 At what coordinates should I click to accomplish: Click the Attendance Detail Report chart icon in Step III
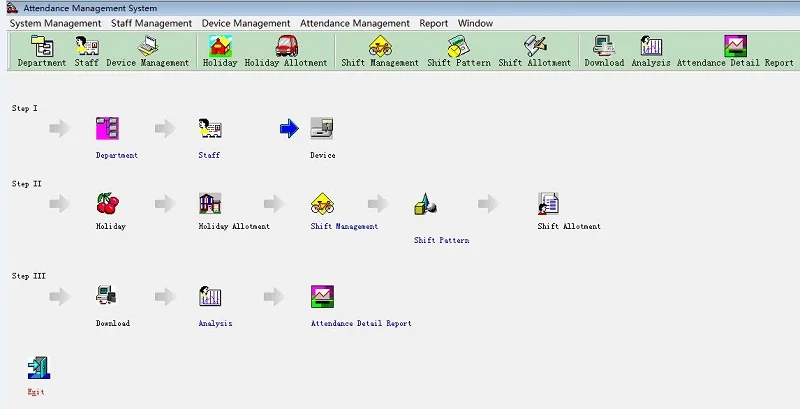point(322,296)
